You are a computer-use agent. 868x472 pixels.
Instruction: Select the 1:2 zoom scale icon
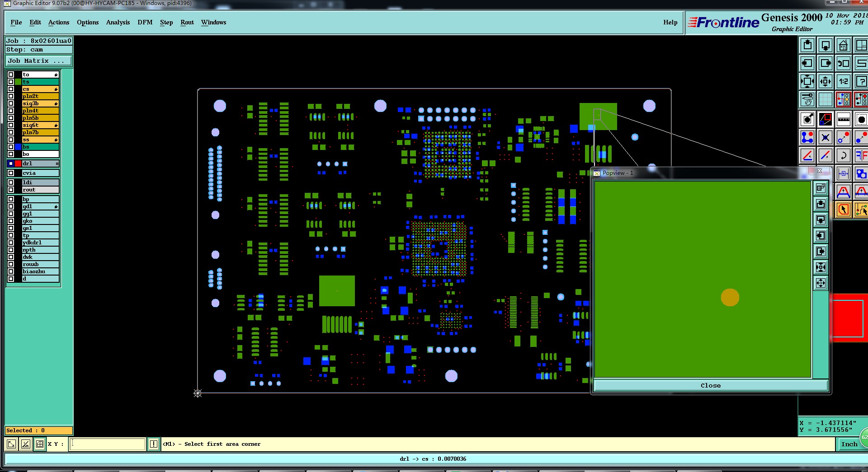(x=843, y=81)
